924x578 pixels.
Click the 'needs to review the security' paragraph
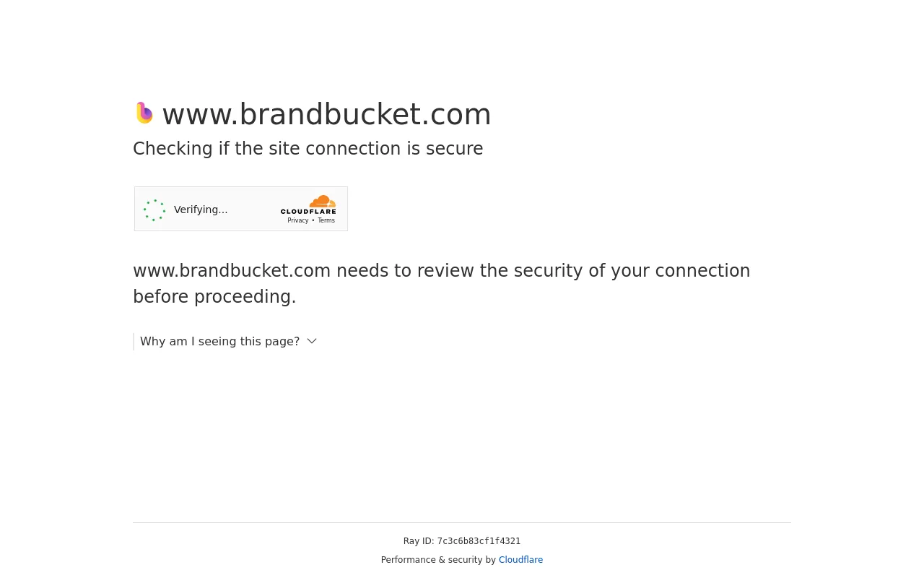(x=442, y=271)
